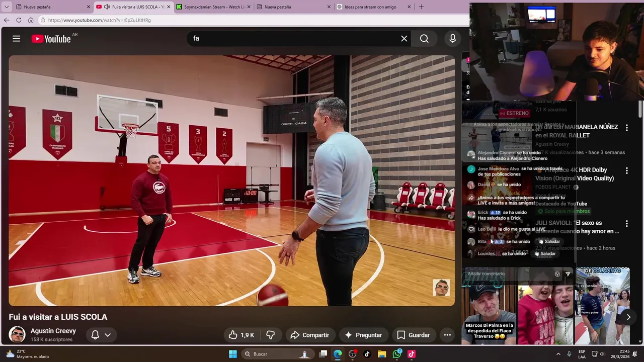Open Agustín Creevy channel avatar
644x362 pixels.
tap(17, 334)
